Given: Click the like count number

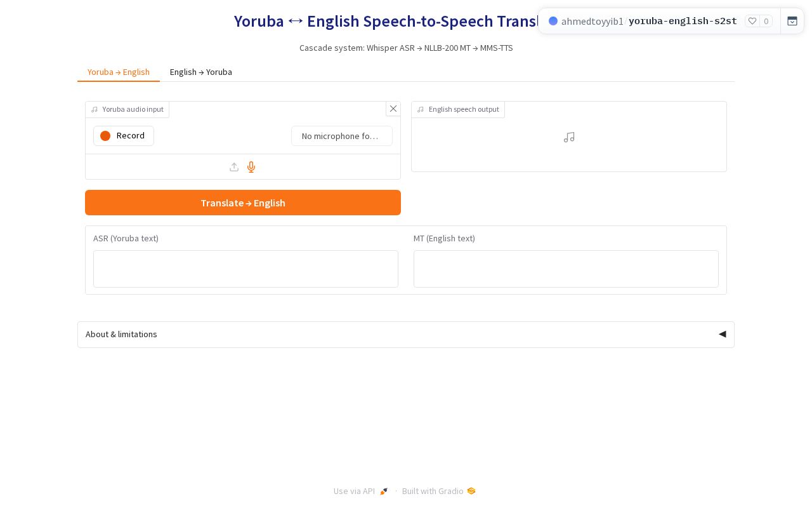Looking at the screenshot, I should coord(766,21).
